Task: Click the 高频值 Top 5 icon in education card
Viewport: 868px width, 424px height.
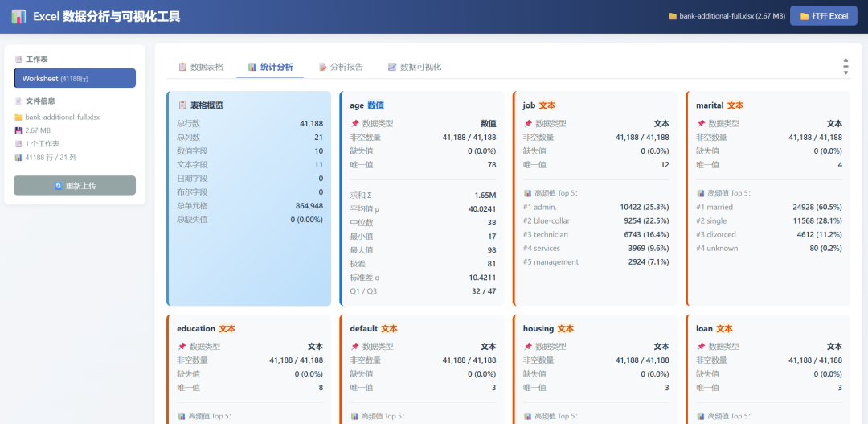Action: [x=182, y=416]
